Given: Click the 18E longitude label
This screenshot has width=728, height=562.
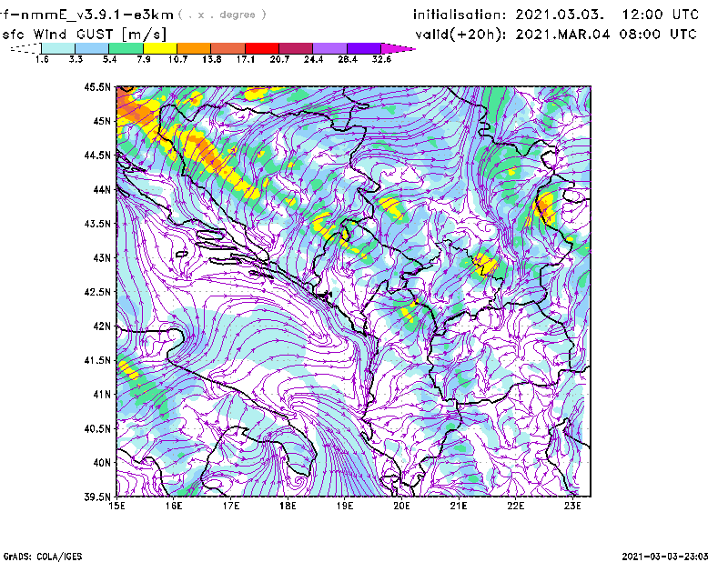Looking at the screenshot, I should (x=288, y=506).
